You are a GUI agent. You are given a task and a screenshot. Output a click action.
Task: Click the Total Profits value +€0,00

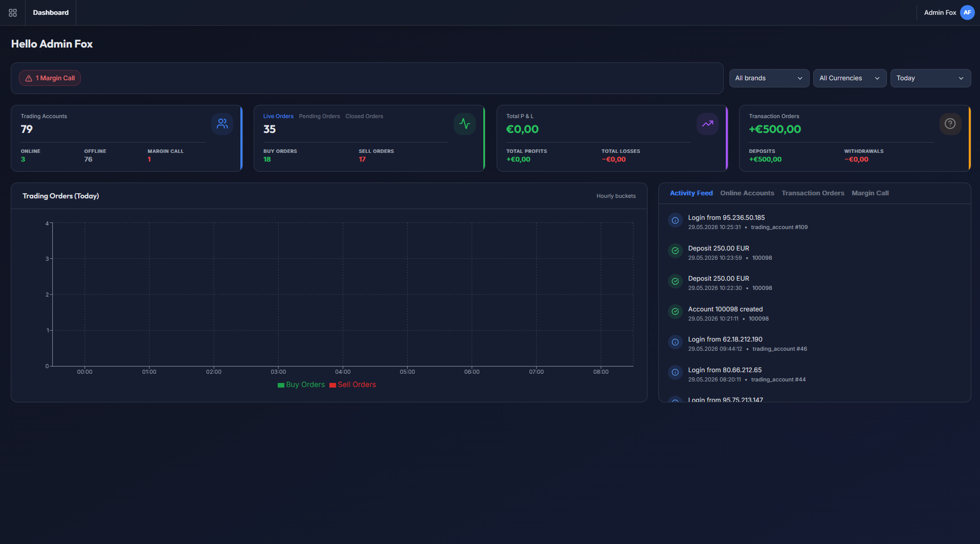(518, 160)
